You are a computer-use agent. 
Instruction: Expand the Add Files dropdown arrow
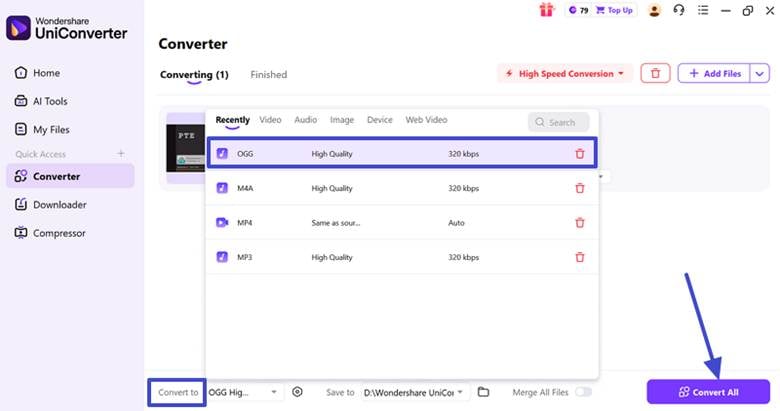pyautogui.click(x=760, y=74)
